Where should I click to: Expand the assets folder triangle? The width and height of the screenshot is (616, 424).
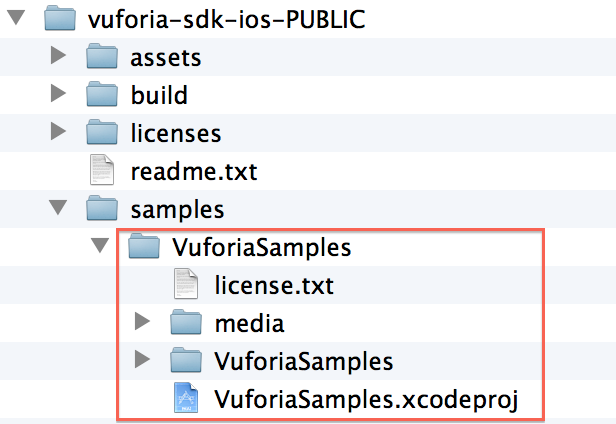click(x=58, y=55)
